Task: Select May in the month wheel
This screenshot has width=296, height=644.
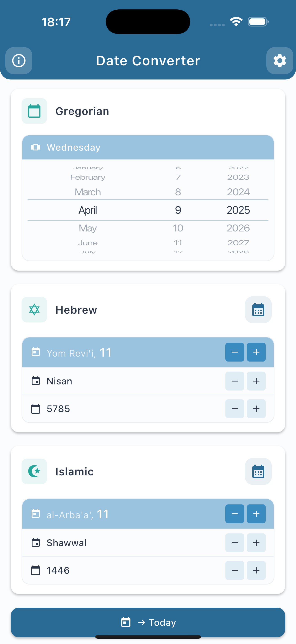Action: click(88, 228)
